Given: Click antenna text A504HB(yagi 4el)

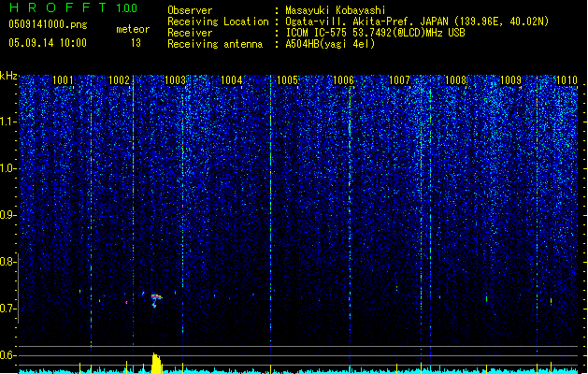Looking at the screenshot, I should 330,44.
